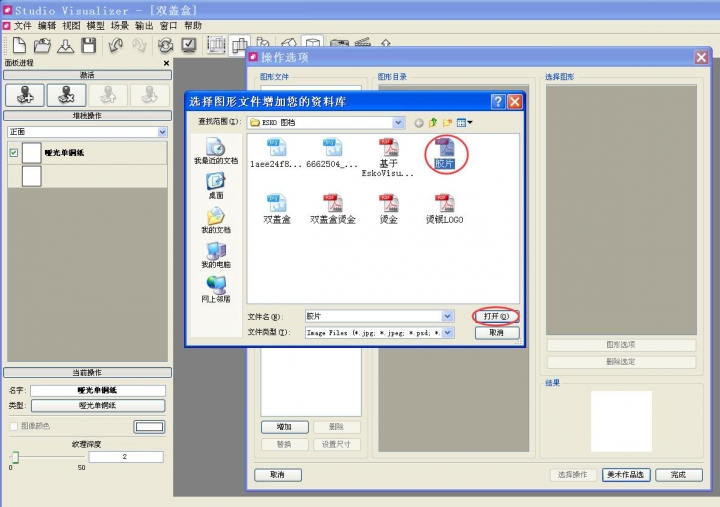Click the 纹理深度 slider handle

tap(15, 456)
